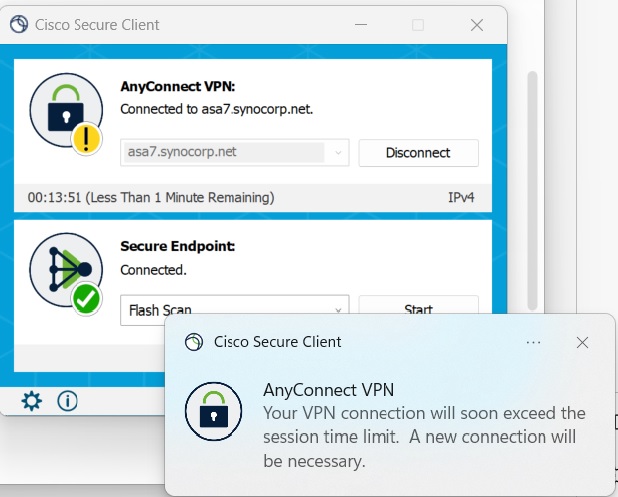The width and height of the screenshot is (618, 497).
Task: Click the yellow warning badge on VPN icon
Action: (86, 138)
